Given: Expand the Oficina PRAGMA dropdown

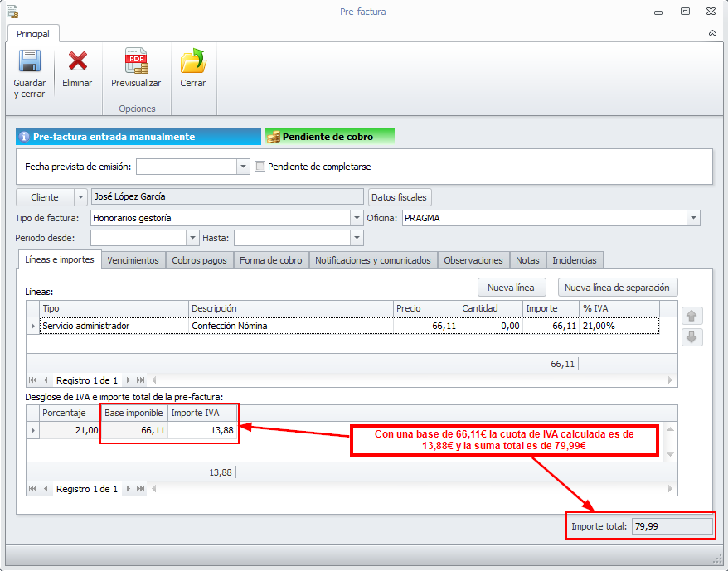Looking at the screenshot, I should click(694, 218).
